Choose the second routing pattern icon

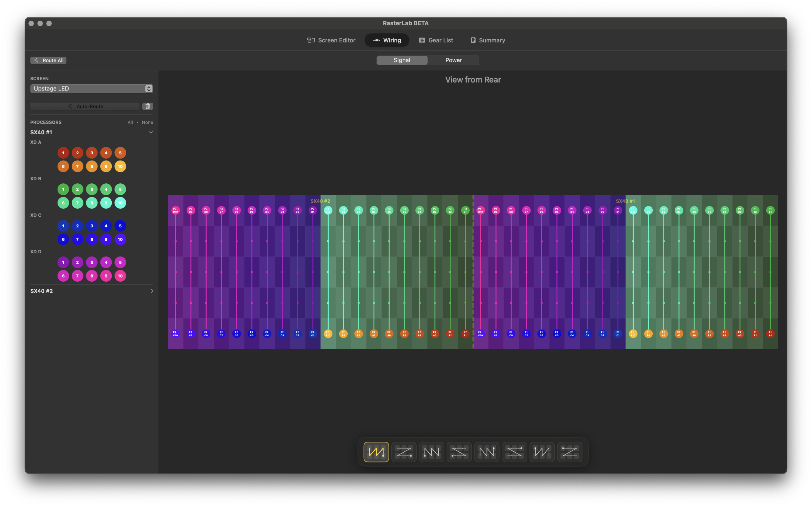404,452
